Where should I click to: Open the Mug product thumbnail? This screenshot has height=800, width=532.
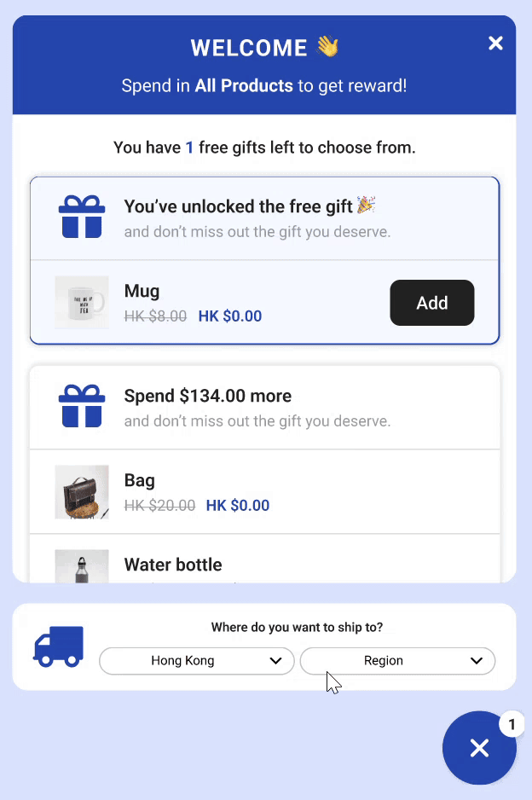pos(82,302)
